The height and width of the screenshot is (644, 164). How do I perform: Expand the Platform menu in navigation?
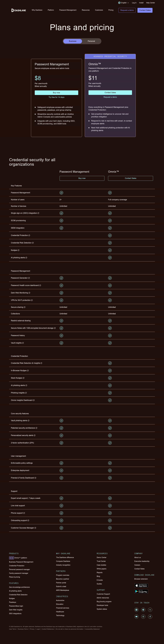51,10
